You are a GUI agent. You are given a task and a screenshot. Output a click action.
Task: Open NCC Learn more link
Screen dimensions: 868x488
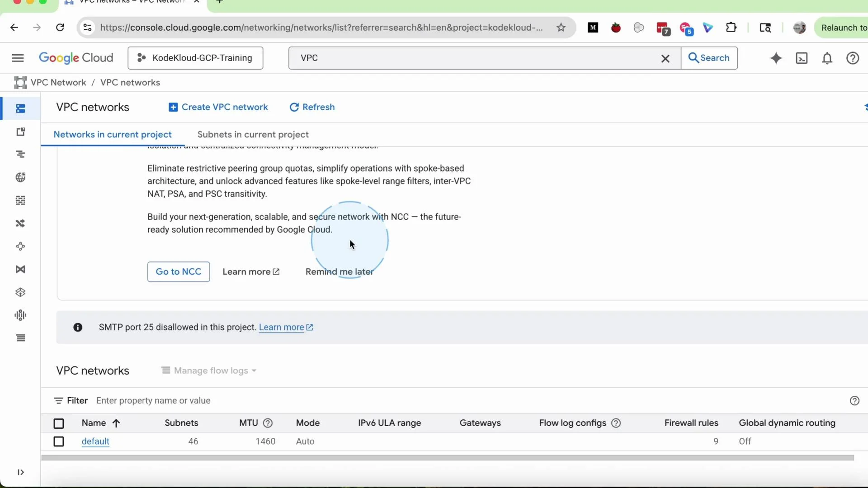251,272
